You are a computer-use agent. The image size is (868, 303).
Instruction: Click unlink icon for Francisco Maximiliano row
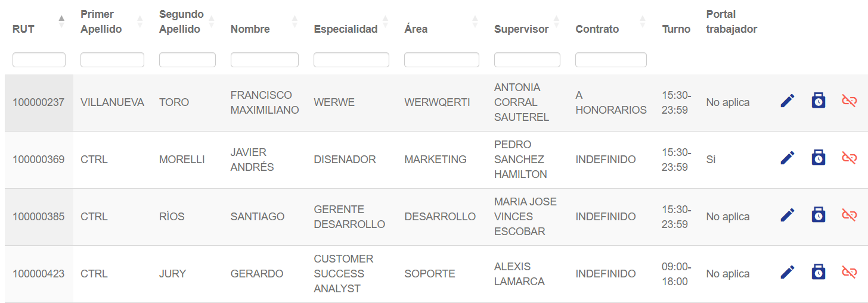[849, 101]
